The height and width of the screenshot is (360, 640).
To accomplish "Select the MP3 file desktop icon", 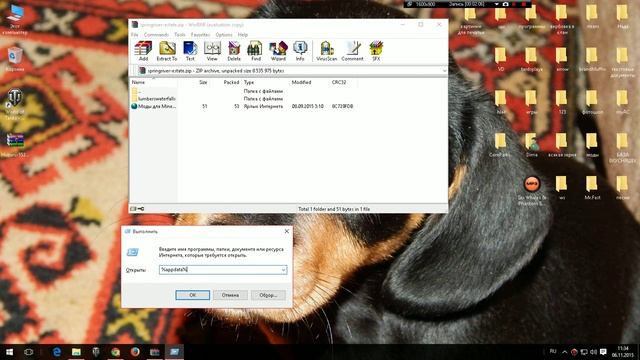I will tap(532, 191).
